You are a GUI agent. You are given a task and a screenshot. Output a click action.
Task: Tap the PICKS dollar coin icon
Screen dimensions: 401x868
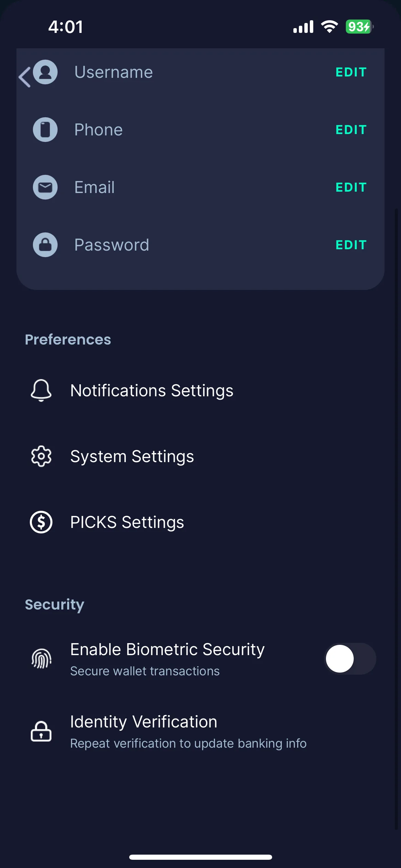(41, 522)
